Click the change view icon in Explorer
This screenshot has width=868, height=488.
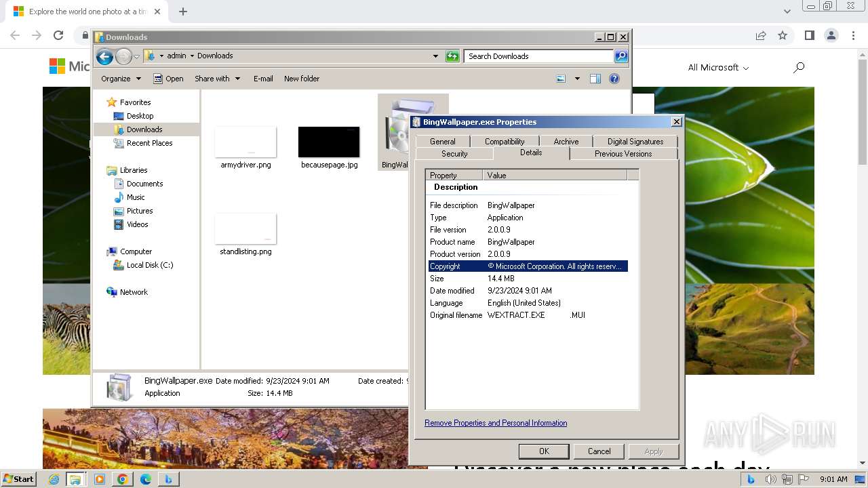click(x=561, y=79)
